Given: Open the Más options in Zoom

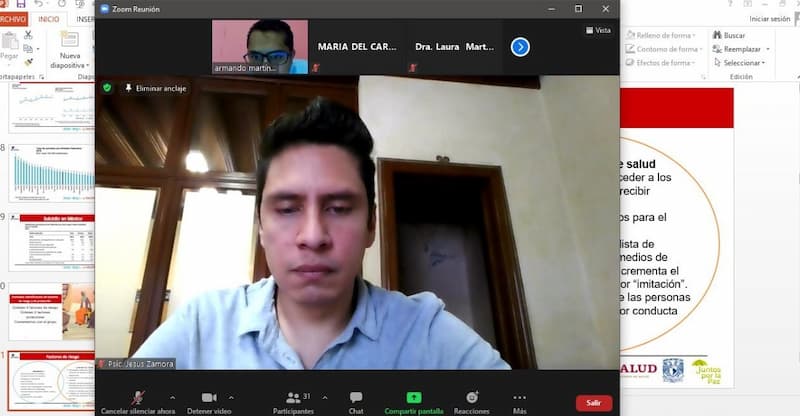Looking at the screenshot, I should click(519, 402).
